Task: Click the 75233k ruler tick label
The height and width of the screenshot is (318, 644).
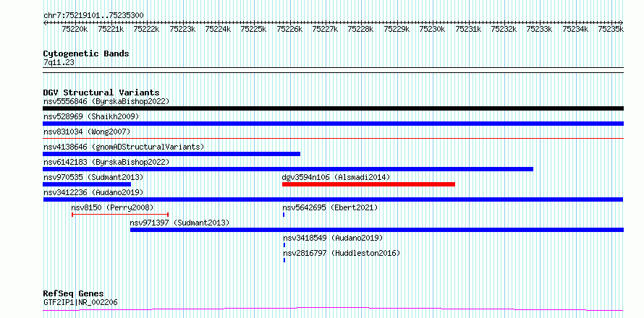Action: (x=540, y=29)
